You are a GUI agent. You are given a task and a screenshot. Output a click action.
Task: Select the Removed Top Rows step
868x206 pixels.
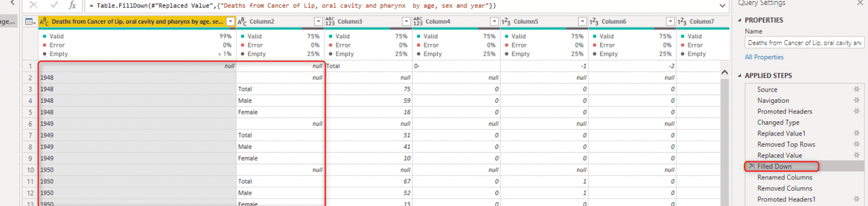pyautogui.click(x=786, y=144)
